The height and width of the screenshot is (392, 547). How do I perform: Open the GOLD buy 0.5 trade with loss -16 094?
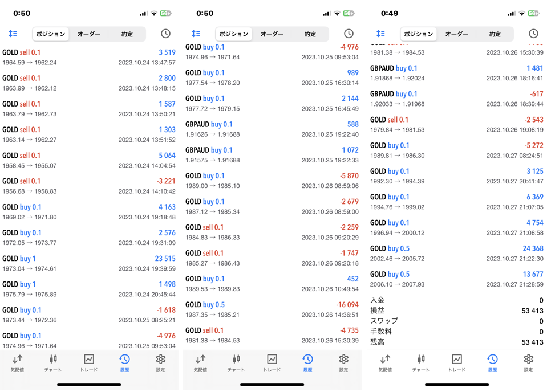pyautogui.click(x=272, y=309)
